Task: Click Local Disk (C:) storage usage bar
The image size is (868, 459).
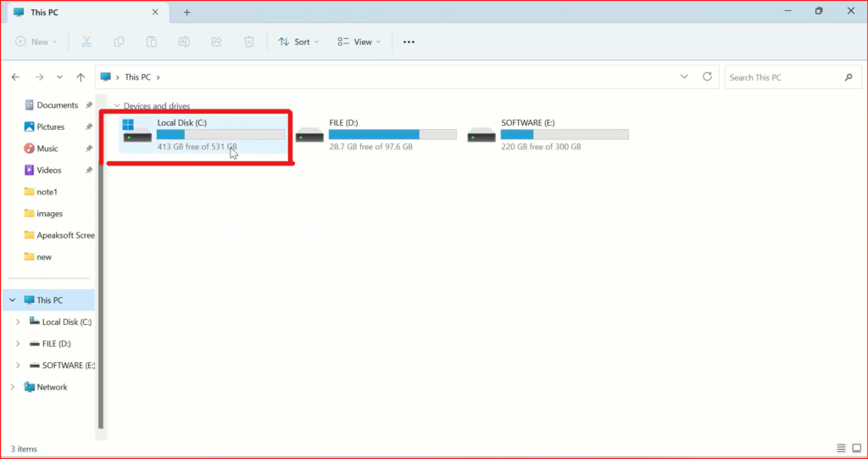Action: (220, 135)
